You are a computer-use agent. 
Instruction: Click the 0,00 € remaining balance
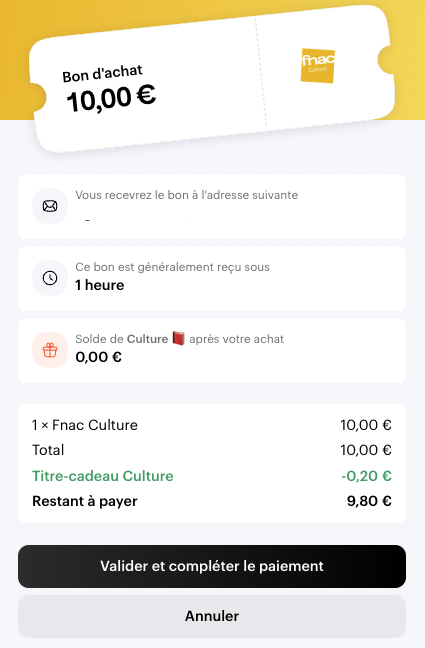98,357
